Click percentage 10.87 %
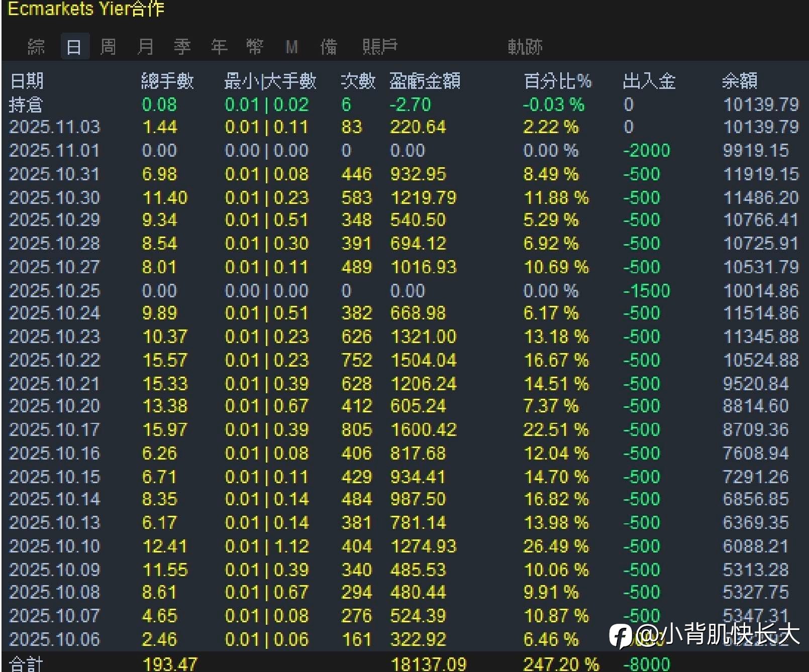Viewport: 809px width, 672px height. tap(556, 616)
